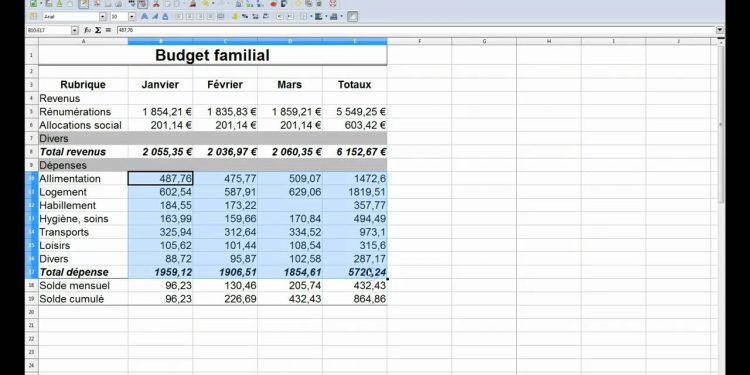
Task: Click the Sum sigma icon
Action: pos(98,30)
